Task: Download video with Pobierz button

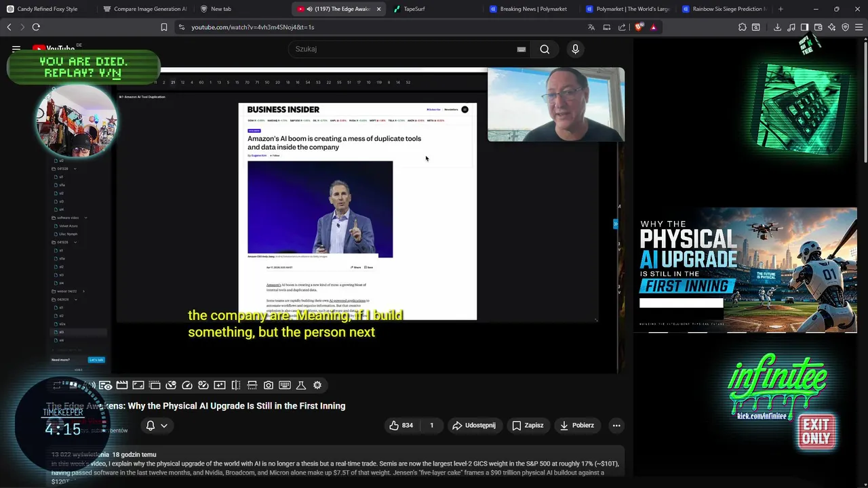Action: [x=576, y=425]
